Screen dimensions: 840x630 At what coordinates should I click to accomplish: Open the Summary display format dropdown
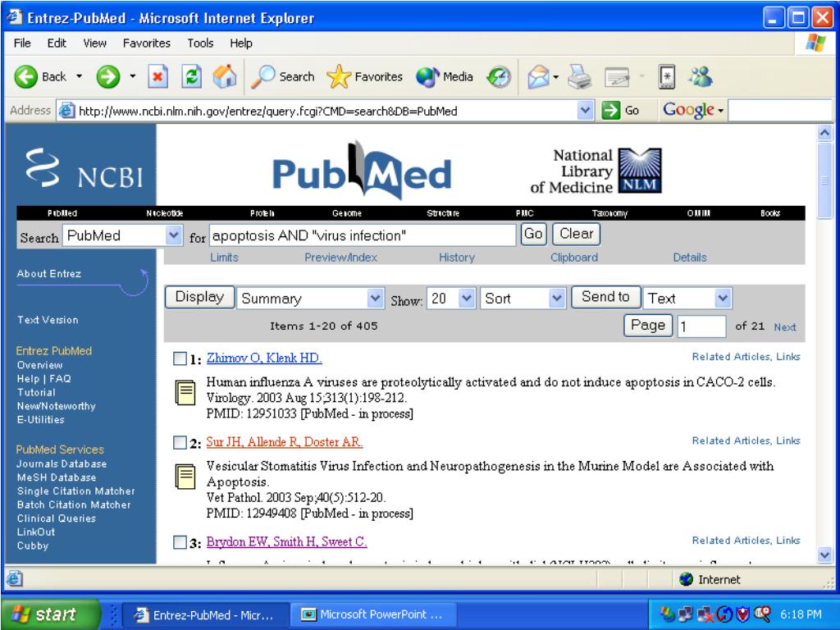click(375, 298)
